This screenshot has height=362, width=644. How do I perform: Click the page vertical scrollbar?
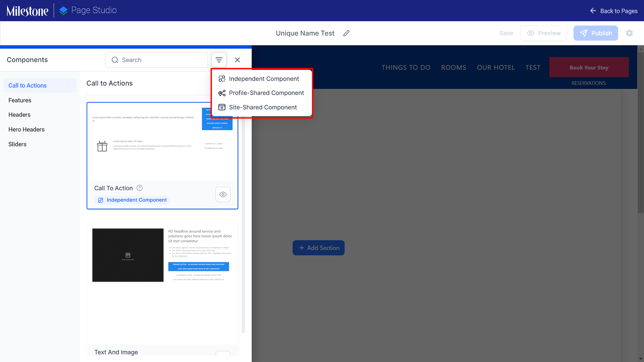pos(641,133)
